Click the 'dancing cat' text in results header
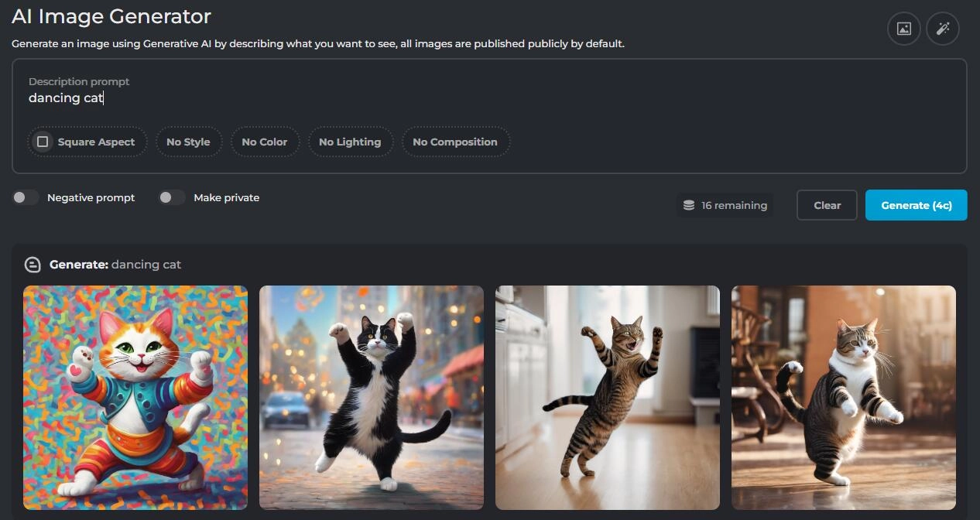This screenshot has height=520, width=980. (146, 265)
